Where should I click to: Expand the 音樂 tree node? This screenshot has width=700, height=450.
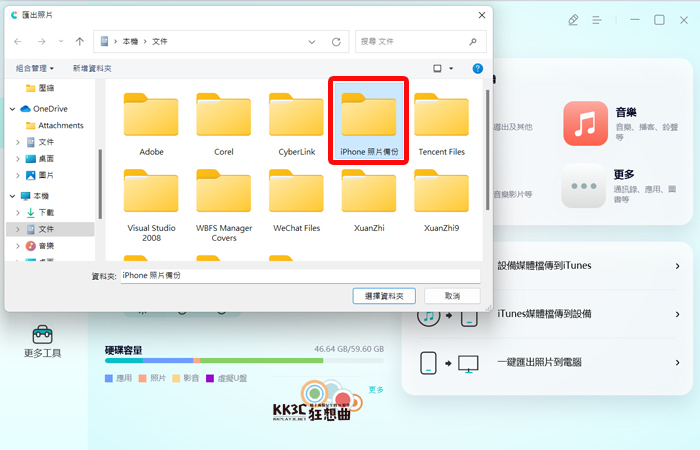pyautogui.click(x=18, y=246)
